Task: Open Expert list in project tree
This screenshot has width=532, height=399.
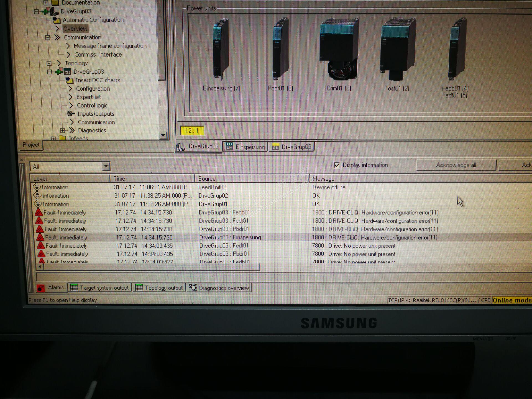Action: click(x=89, y=97)
